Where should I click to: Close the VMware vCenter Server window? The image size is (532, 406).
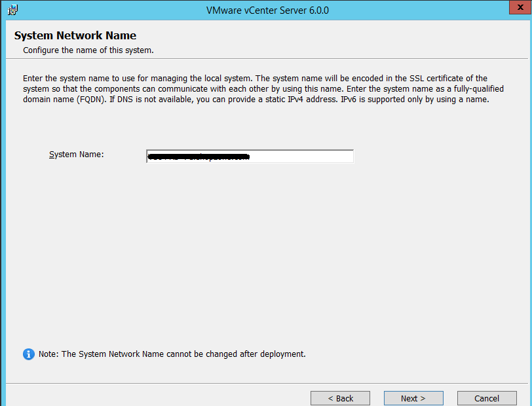(x=520, y=7)
